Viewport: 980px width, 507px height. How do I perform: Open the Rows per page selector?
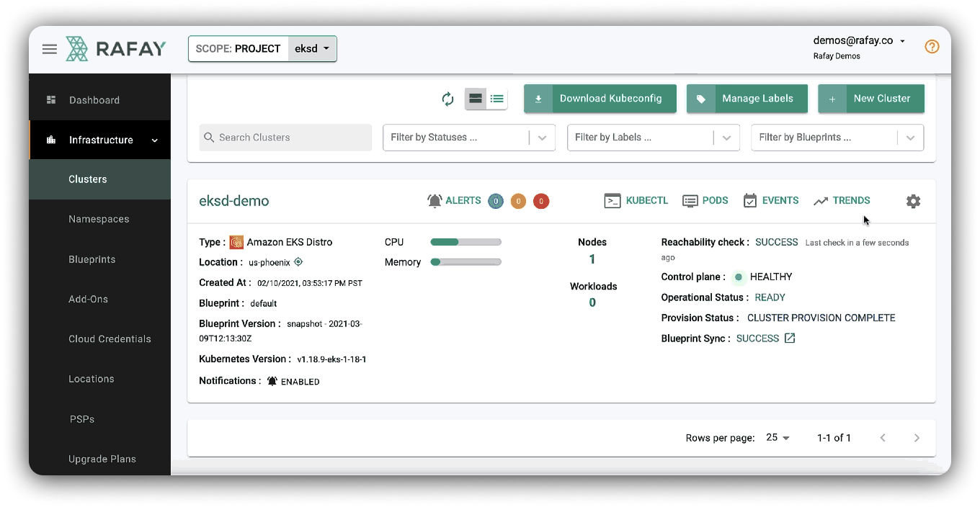pyautogui.click(x=778, y=438)
